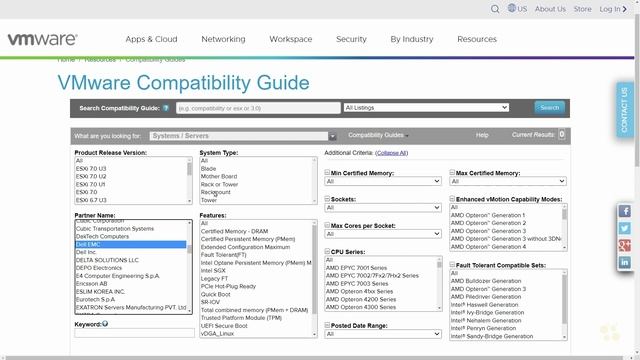Open the Resources menu
Screen dimensions: 640x360
(x=477, y=39)
